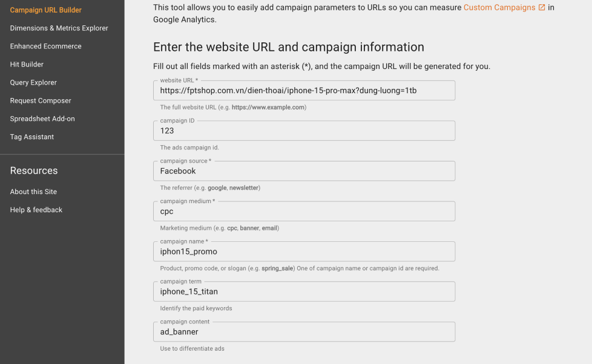
Task: Navigate to Enhanced Ecommerce
Action: coord(45,46)
